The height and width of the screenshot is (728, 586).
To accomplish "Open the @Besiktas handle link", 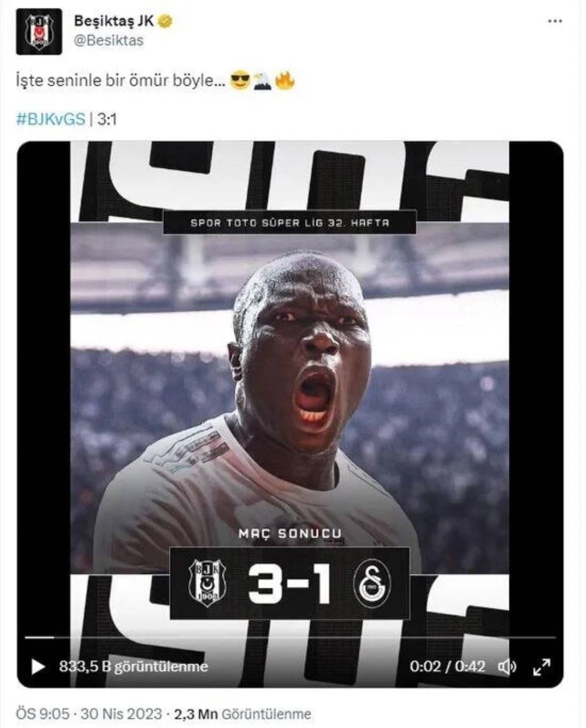I will pos(108,40).
